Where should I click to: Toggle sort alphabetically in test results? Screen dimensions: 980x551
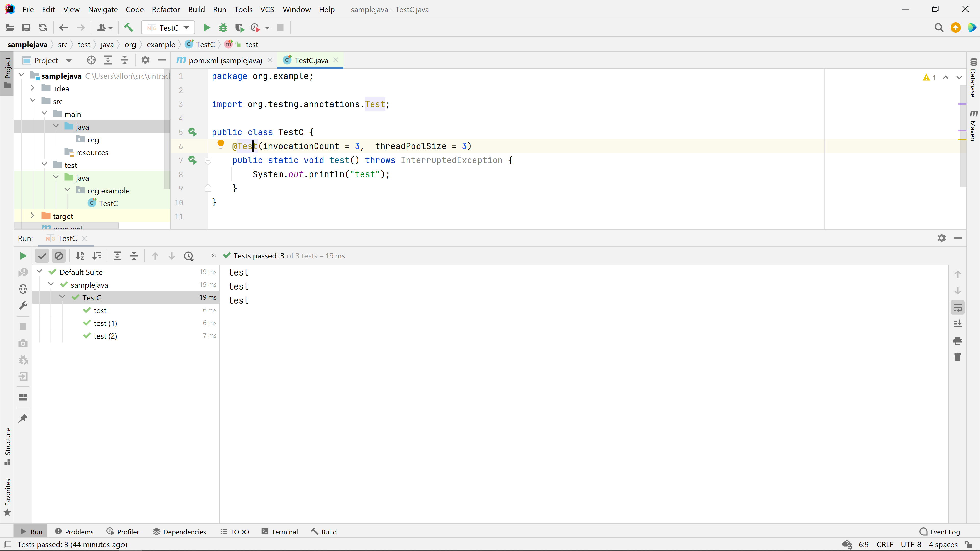pos(80,256)
